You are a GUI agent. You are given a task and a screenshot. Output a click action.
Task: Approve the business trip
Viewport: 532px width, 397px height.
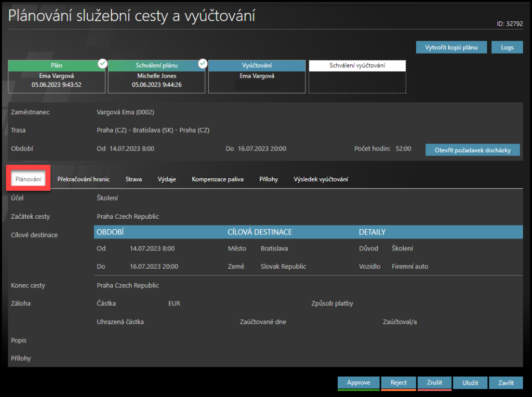358,382
